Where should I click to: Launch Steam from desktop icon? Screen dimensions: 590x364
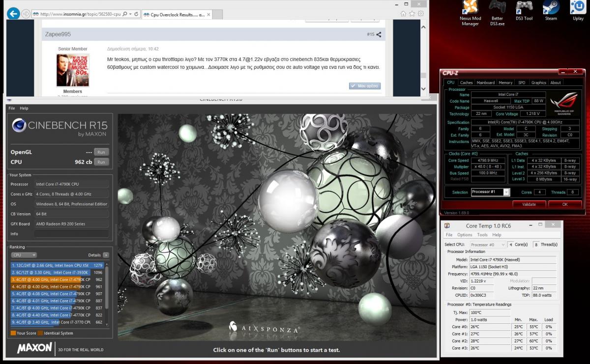[551, 11]
